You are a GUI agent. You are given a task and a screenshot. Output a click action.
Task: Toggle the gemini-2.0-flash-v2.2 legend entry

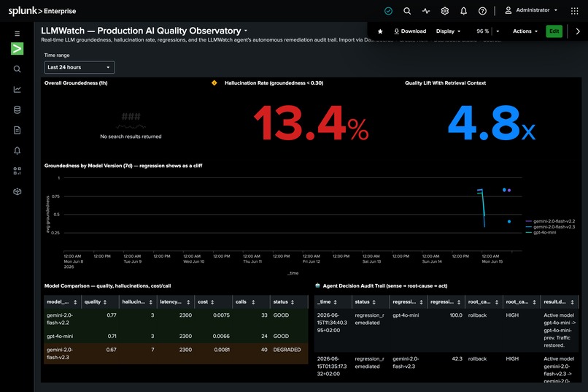click(550, 221)
